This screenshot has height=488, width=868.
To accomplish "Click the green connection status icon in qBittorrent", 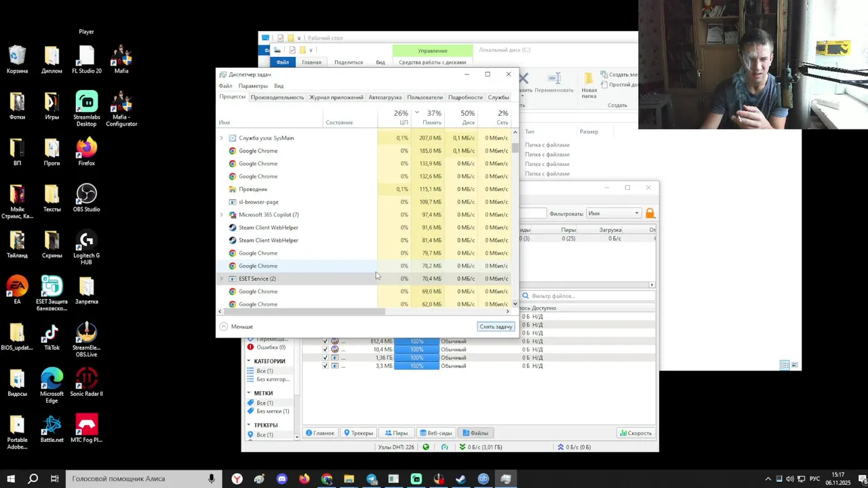I will (426, 447).
